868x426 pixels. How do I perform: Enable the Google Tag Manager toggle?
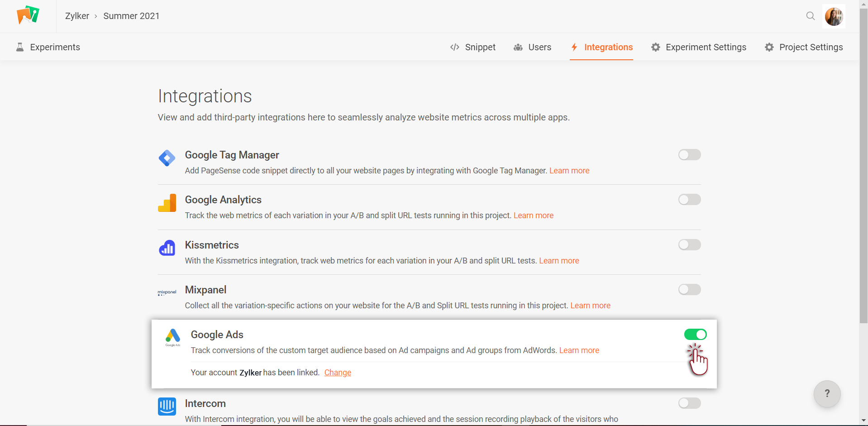[689, 155]
